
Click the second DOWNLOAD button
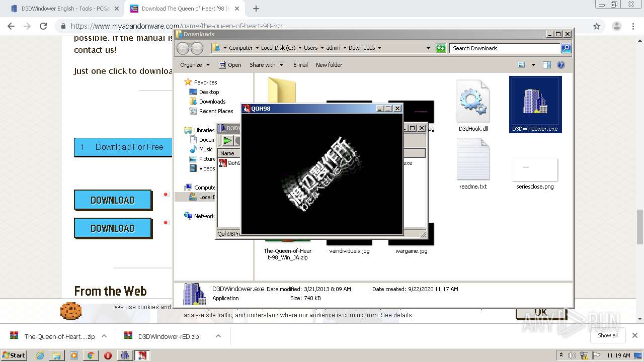click(113, 228)
